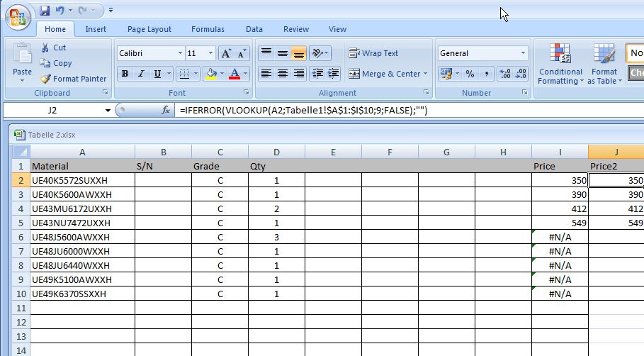Open the Calibri font name dropdown

(x=180, y=53)
